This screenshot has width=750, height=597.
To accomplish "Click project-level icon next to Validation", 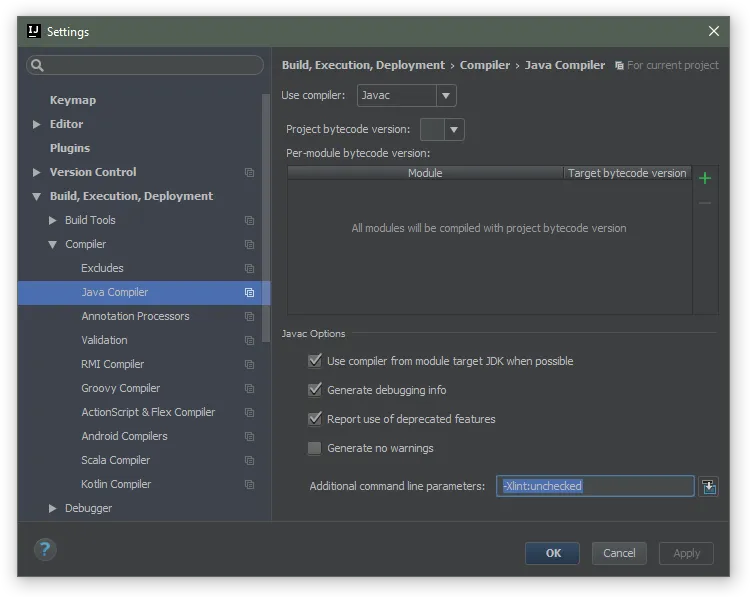I will tap(249, 340).
